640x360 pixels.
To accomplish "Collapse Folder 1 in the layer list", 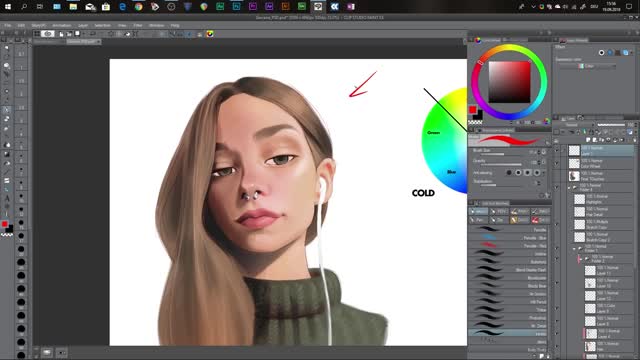I will coord(574,248).
